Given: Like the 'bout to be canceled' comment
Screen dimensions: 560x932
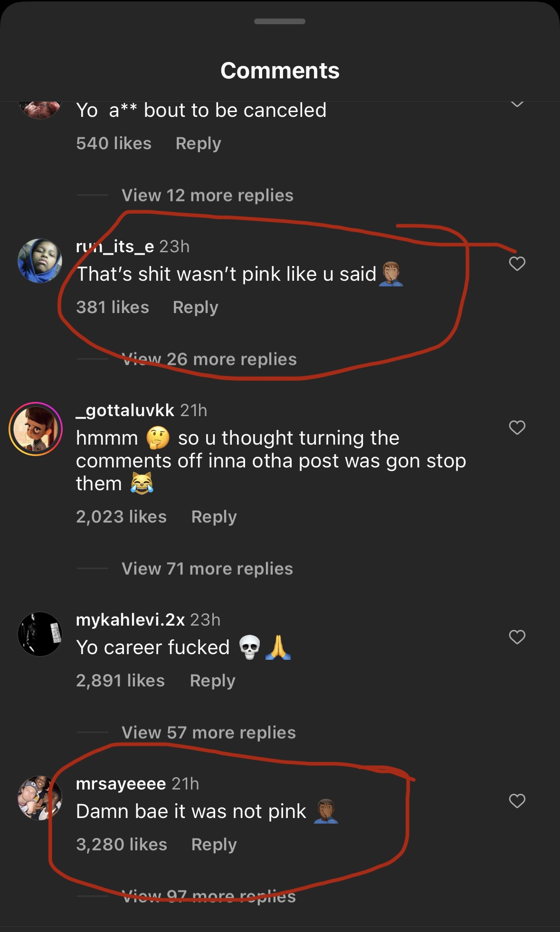Looking at the screenshot, I should pyautogui.click(x=517, y=104).
